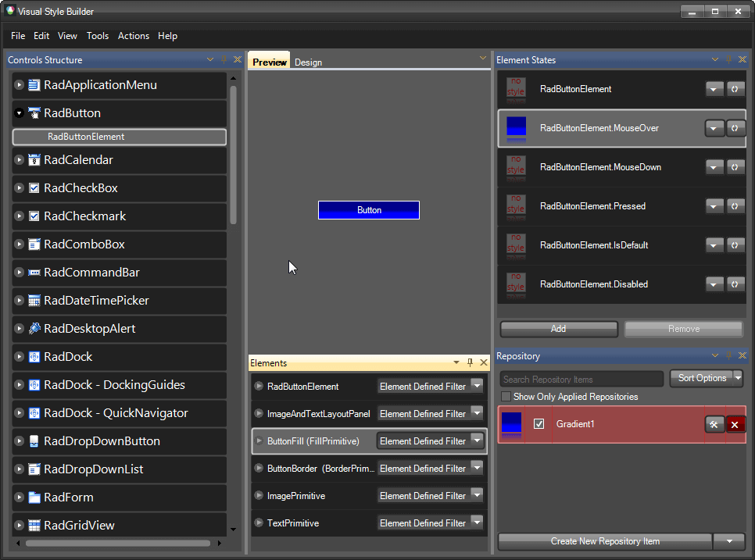Switch to the Design tab
The width and height of the screenshot is (755, 560).
click(x=308, y=62)
